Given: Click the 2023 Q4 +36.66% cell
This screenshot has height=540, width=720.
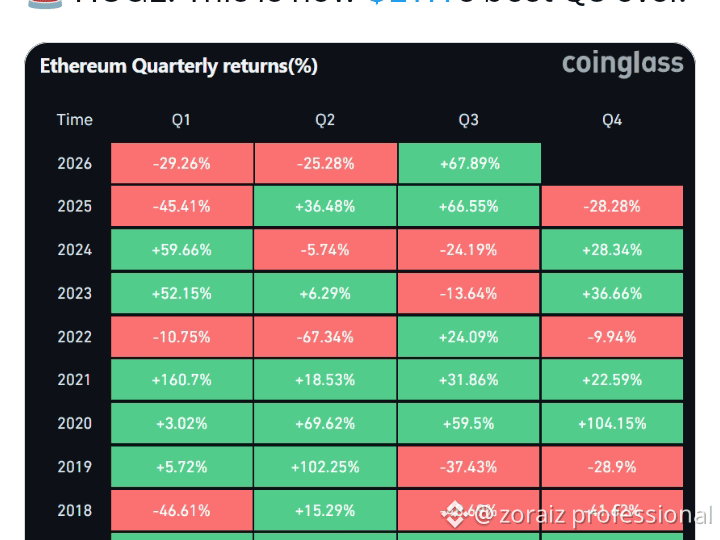Looking at the screenshot, I should 612,293.
